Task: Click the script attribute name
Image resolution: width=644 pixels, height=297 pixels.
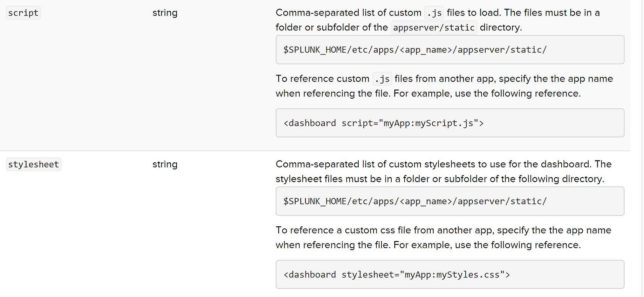Action: coord(23,13)
